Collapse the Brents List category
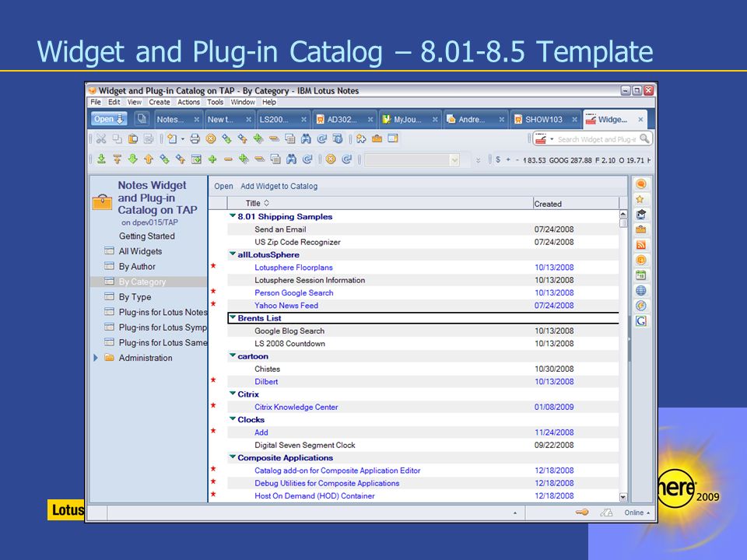The image size is (747, 560). 233,317
